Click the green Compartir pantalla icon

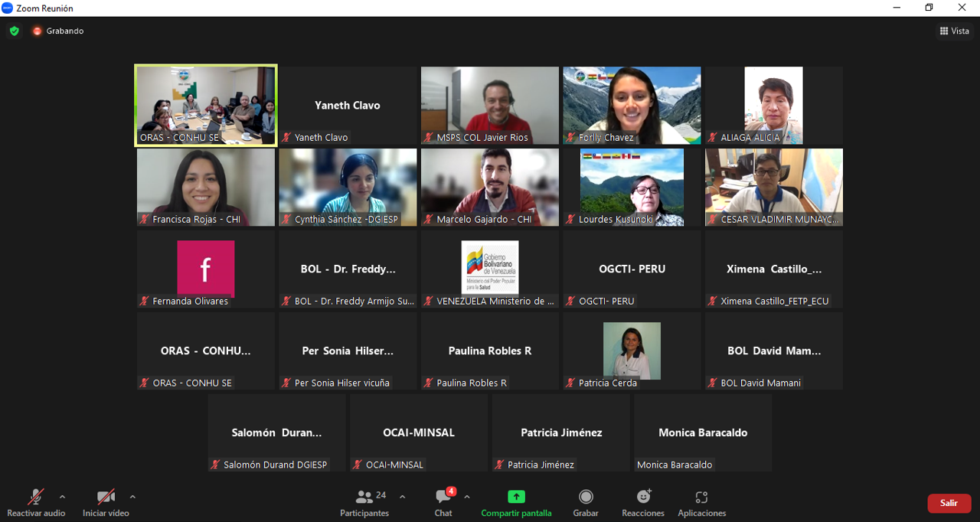click(516, 498)
